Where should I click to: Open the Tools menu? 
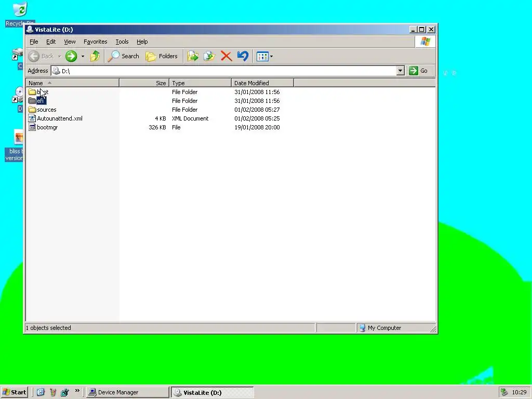click(x=122, y=42)
